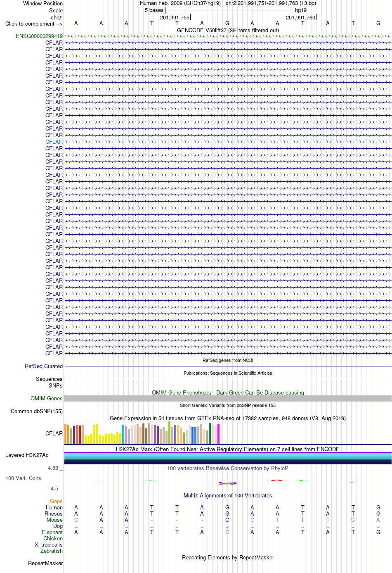The image size is (392, 573).
Task: Click the 100 Vert. Cons track label
Action: [23, 478]
